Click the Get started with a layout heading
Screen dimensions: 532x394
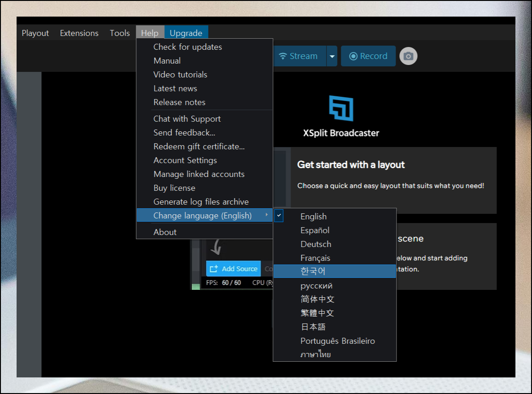point(351,165)
